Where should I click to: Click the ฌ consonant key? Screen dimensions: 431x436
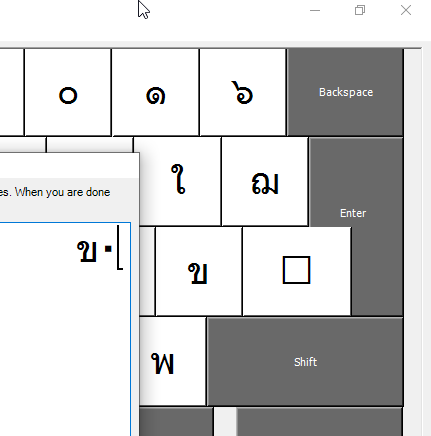(265, 182)
